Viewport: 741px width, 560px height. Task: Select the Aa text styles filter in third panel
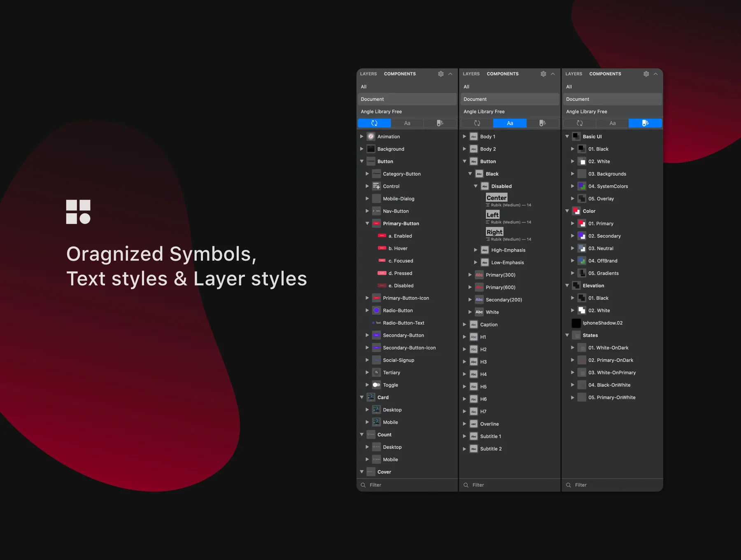tap(613, 123)
